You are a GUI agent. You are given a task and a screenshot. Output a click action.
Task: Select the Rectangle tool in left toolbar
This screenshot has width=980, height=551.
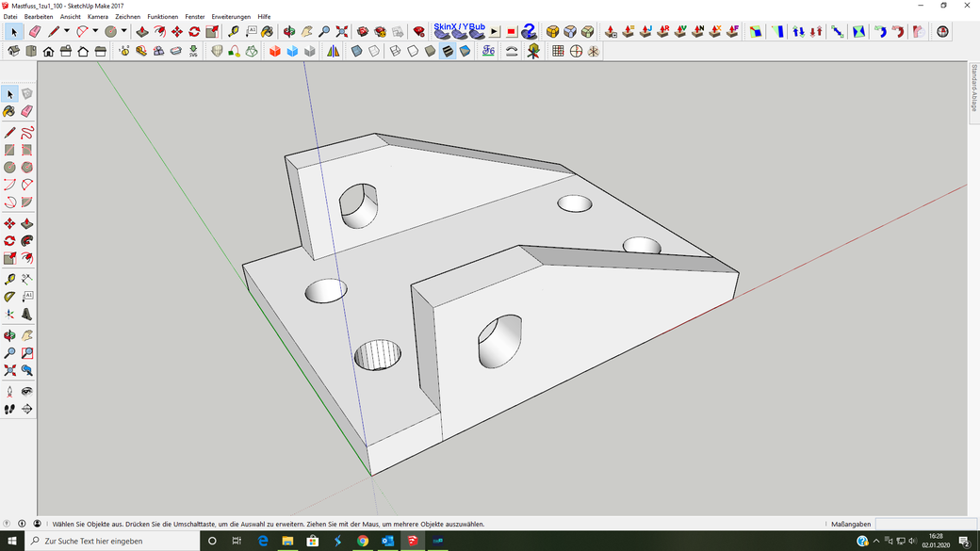coord(9,150)
